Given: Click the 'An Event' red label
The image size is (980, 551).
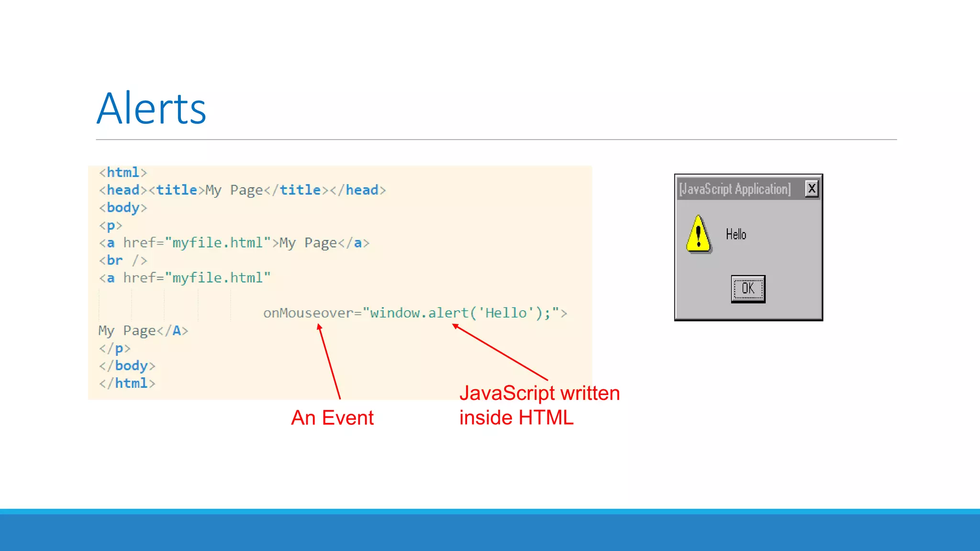Looking at the screenshot, I should point(332,418).
